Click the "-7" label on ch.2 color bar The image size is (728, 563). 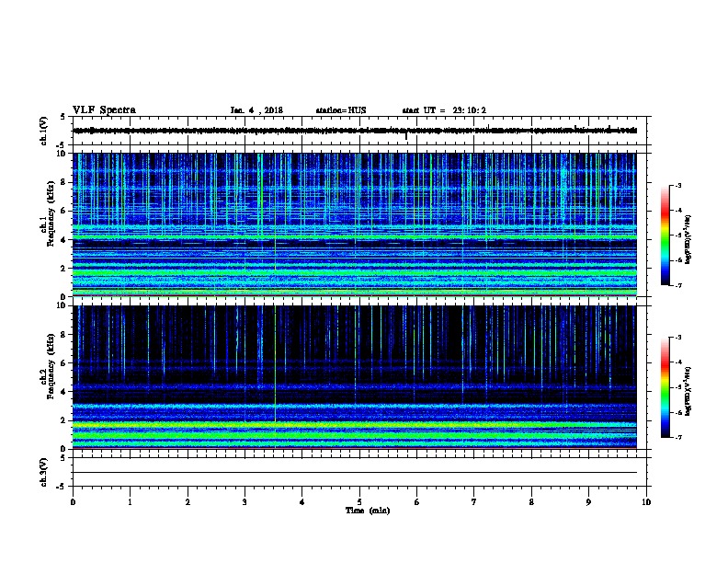coord(677,437)
